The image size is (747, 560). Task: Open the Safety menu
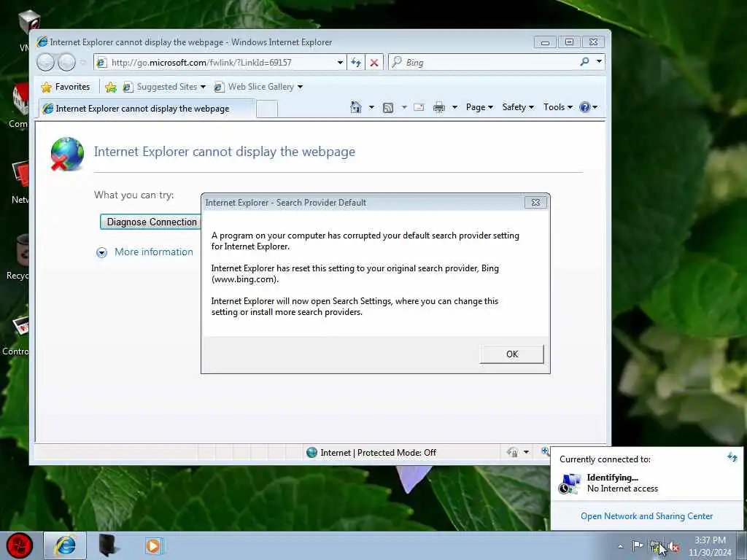tap(518, 107)
